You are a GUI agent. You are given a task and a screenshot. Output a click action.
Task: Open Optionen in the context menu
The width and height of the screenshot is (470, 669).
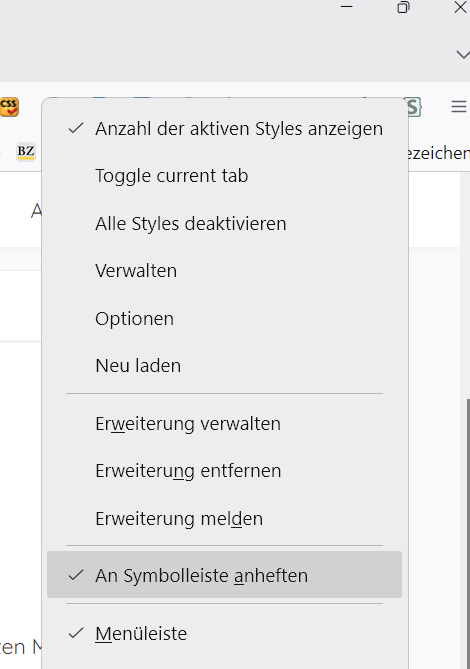point(224,318)
